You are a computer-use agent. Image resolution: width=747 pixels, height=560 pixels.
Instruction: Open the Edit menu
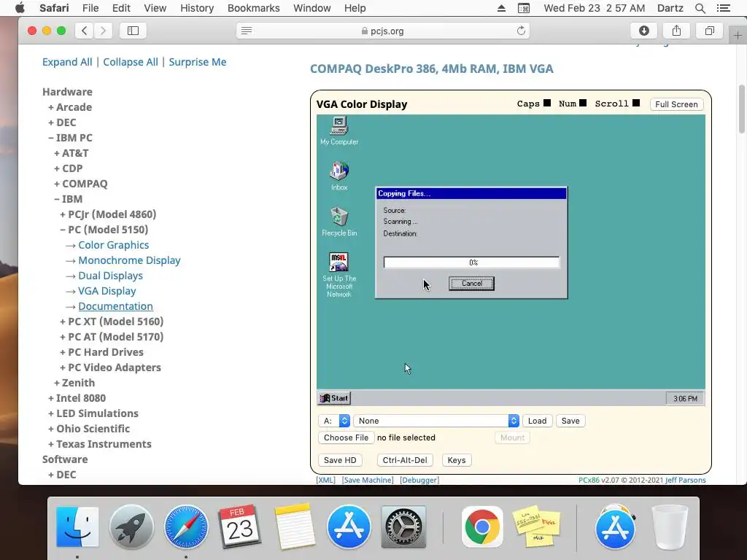tap(121, 8)
